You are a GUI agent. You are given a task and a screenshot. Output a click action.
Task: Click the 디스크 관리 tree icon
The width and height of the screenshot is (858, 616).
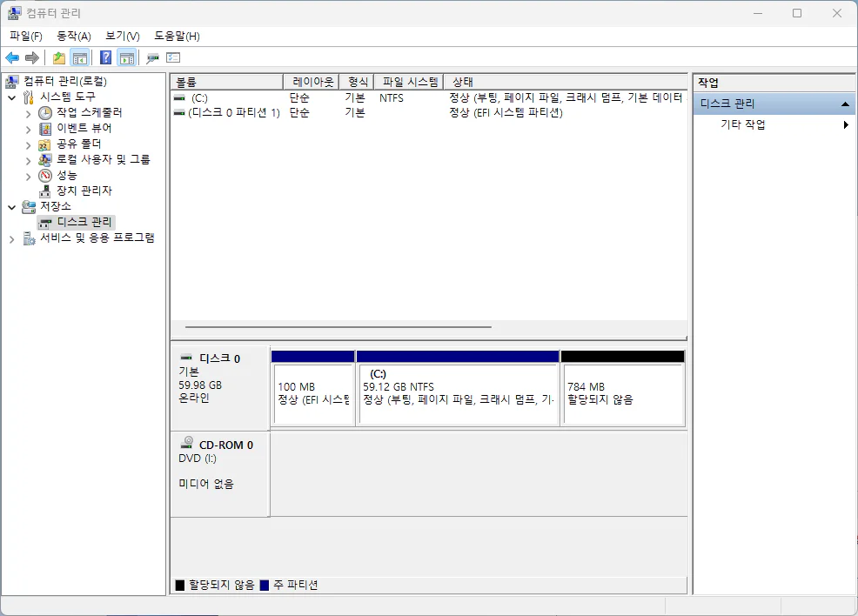pos(45,223)
